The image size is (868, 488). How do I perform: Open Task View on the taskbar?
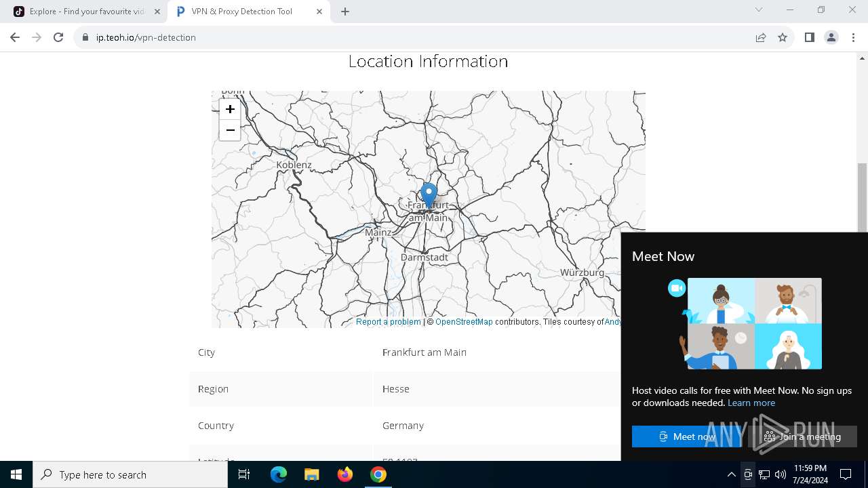click(244, 474)
